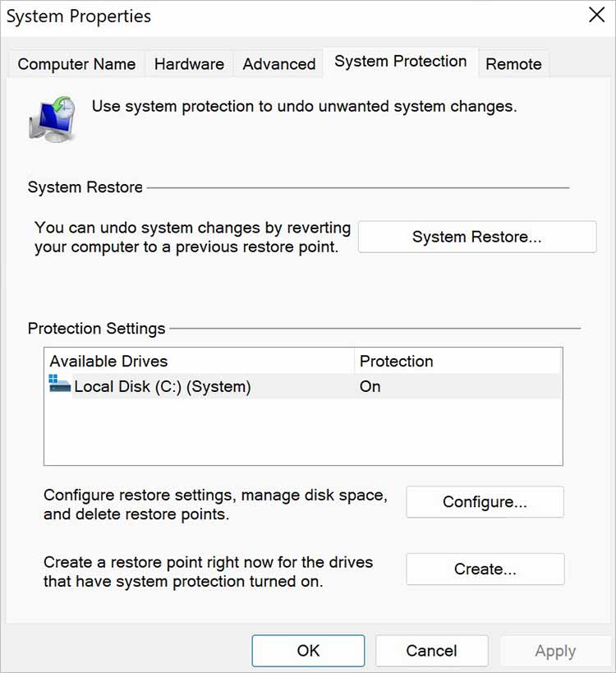Click Create... to make restore point

(x=485, y=569)
